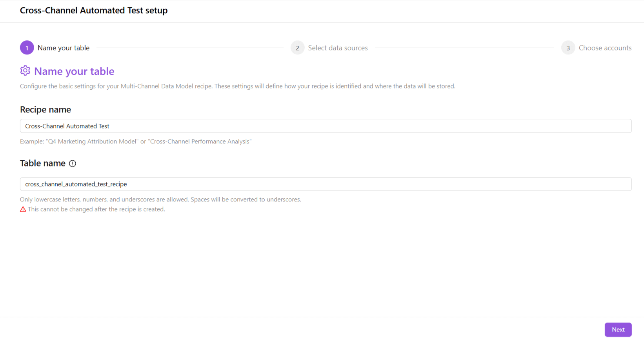
Task: Click the settings description paragraph
Action: coord(237,86)
